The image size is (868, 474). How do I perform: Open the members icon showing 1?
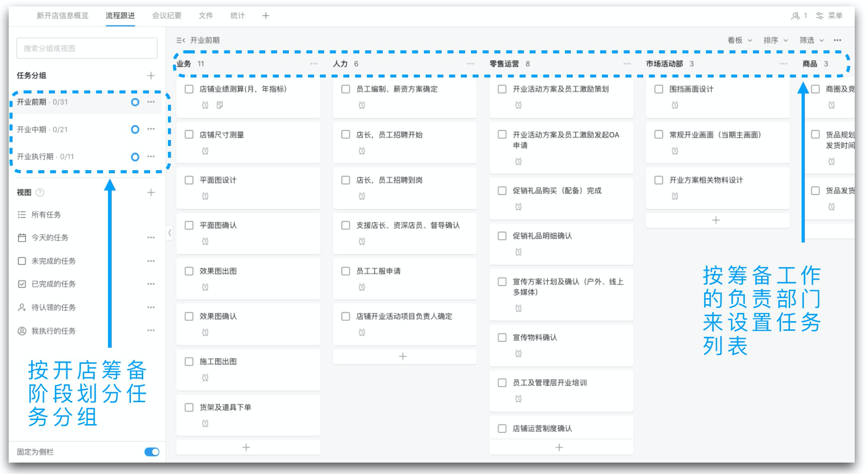click(x=799, y=16)
